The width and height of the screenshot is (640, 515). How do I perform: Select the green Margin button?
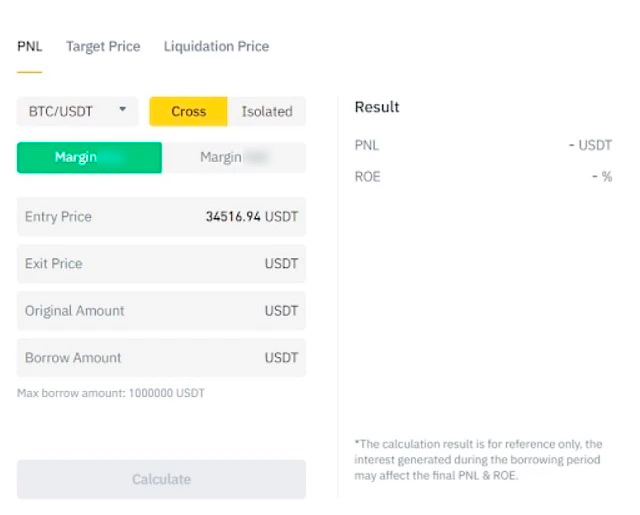[89, 157]
